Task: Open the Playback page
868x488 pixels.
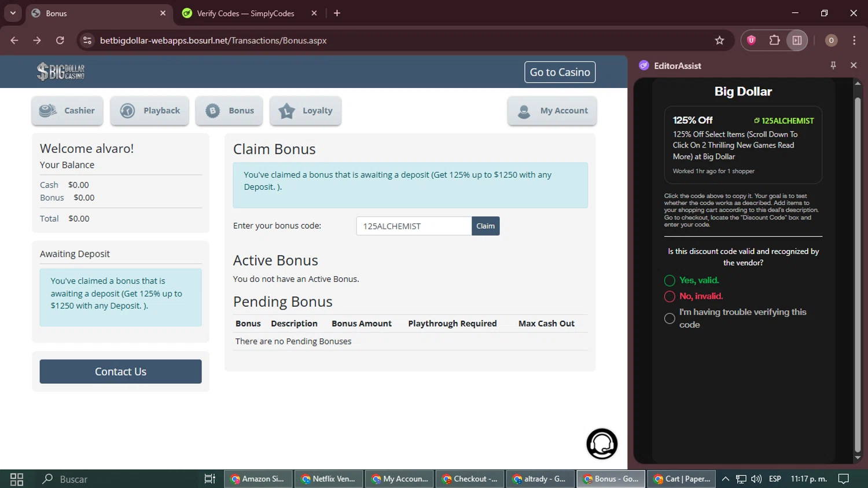Action: (x=150, y=111)
